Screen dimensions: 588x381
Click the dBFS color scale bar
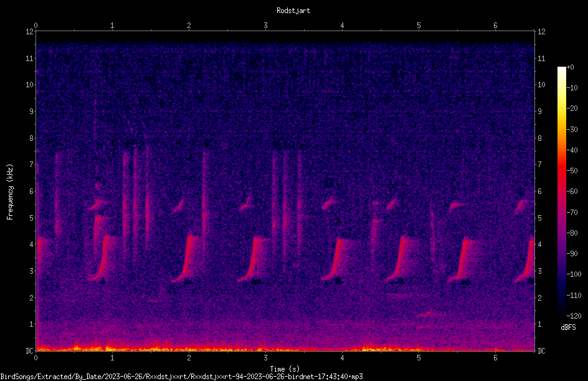tap(561, 191)
